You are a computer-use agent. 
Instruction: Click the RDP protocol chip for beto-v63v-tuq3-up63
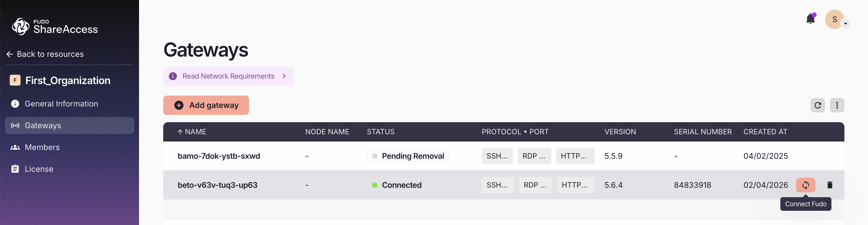tap(535, 185)
